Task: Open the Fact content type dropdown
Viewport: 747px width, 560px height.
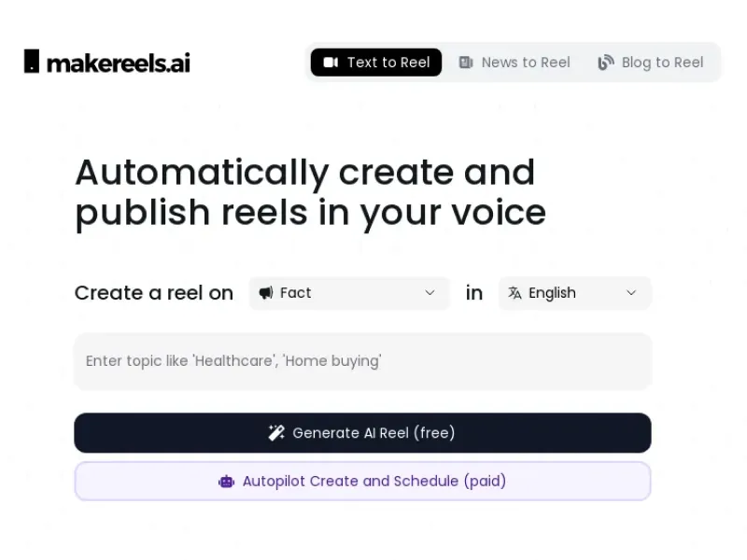Action: pyautogui.click(x=348, y=293)
